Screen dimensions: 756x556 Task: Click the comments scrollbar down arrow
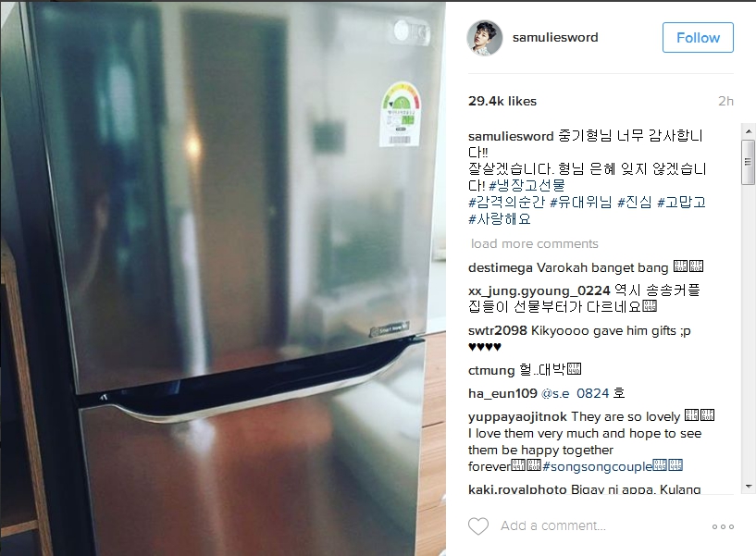pos(749,487)
